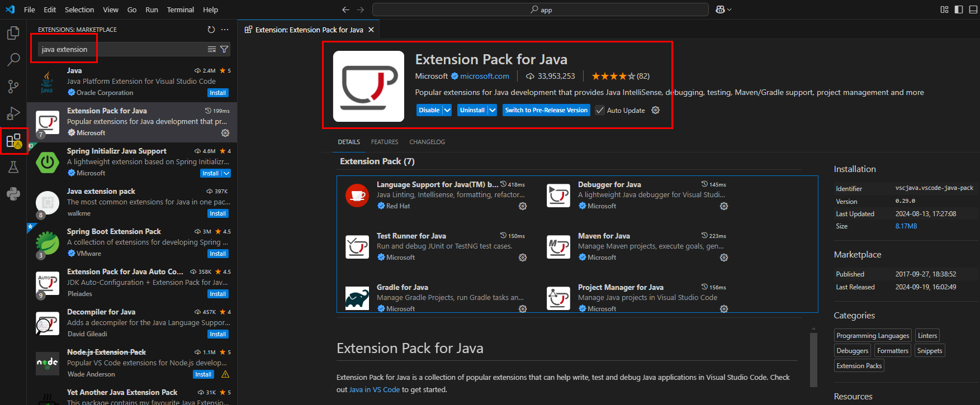The width and height of the screenshot is (980, 405).
Task: Select the Formatters category tag
Action: pos(893,351)
